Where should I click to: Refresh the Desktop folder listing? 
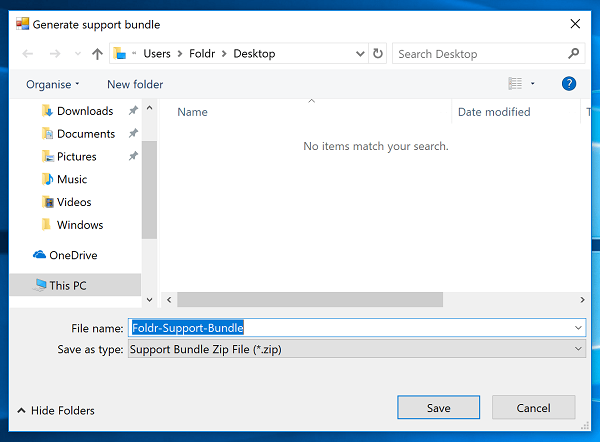378,54
